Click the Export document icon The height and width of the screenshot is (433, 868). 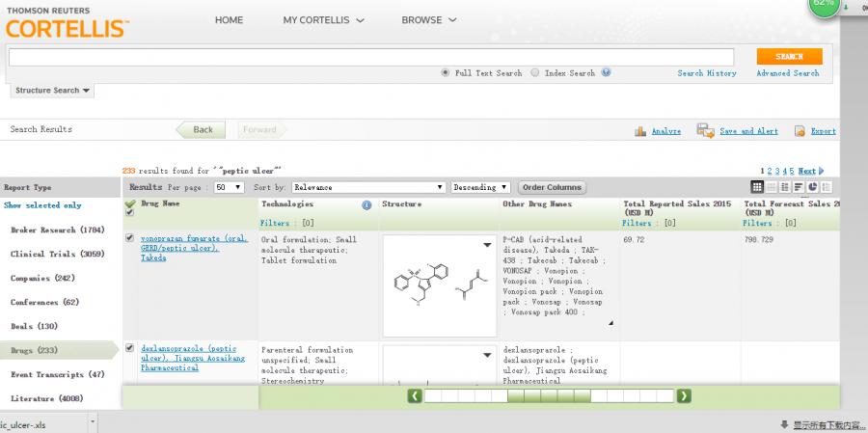pos(800,131)
